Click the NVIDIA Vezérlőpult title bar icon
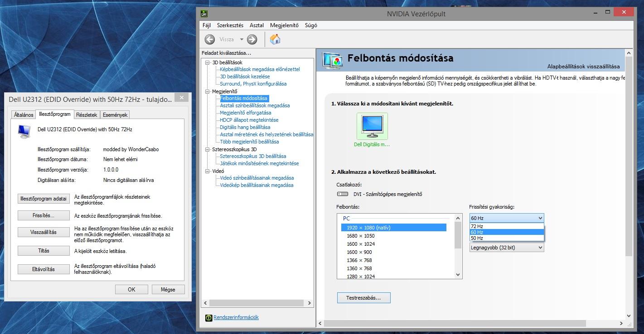The height and width of the screenshot is (334, 644). (204, 14)
